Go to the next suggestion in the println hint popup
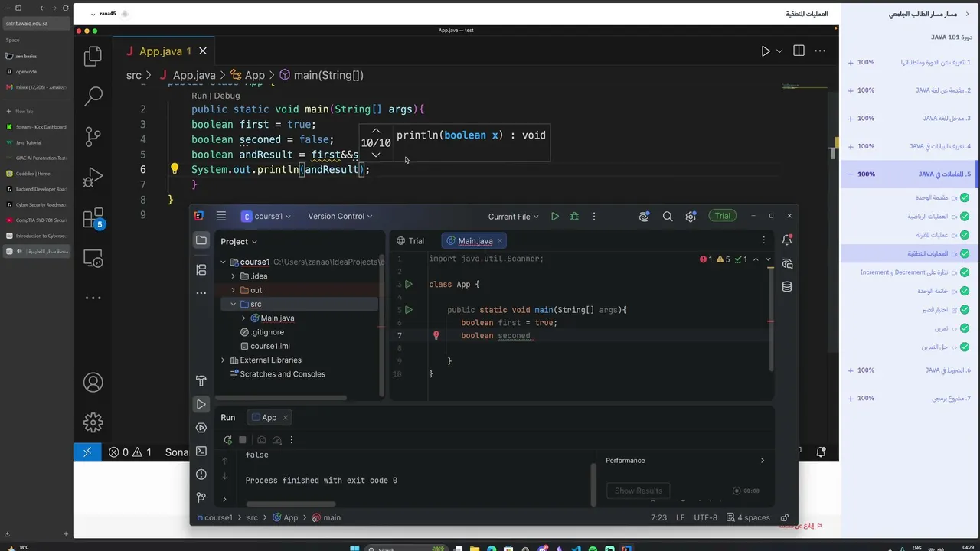Screen dimensions: 980x551 click(x=375, y=155)
